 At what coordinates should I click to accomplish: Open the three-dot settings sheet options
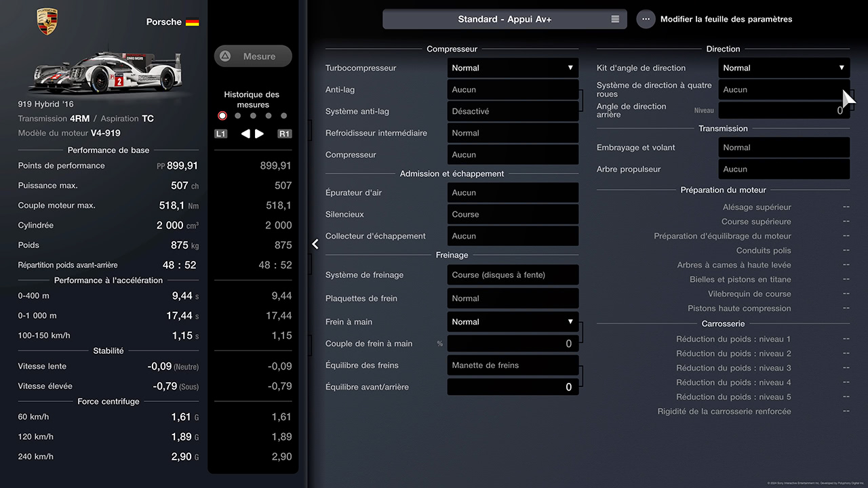(x=646, y=19)
